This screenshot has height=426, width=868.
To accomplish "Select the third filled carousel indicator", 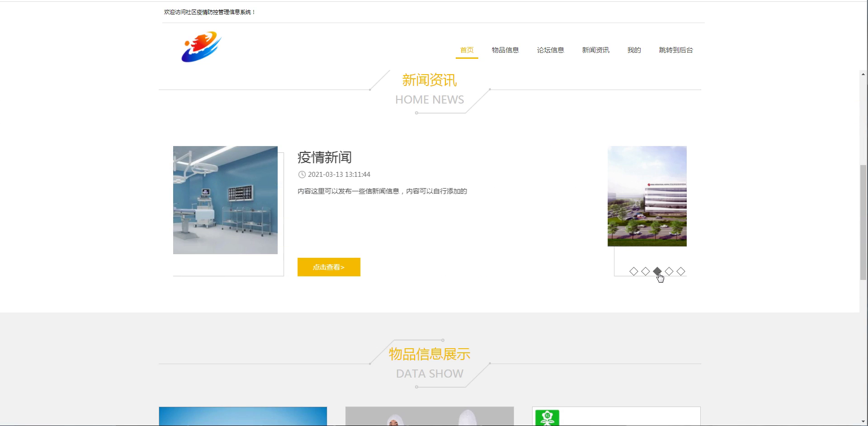I will click(657, 271).
